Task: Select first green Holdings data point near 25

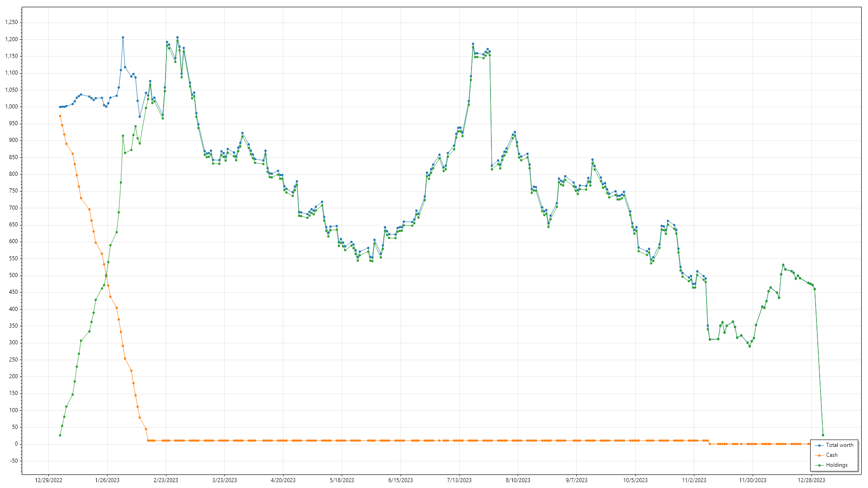Action: click(x=60, y=435)
